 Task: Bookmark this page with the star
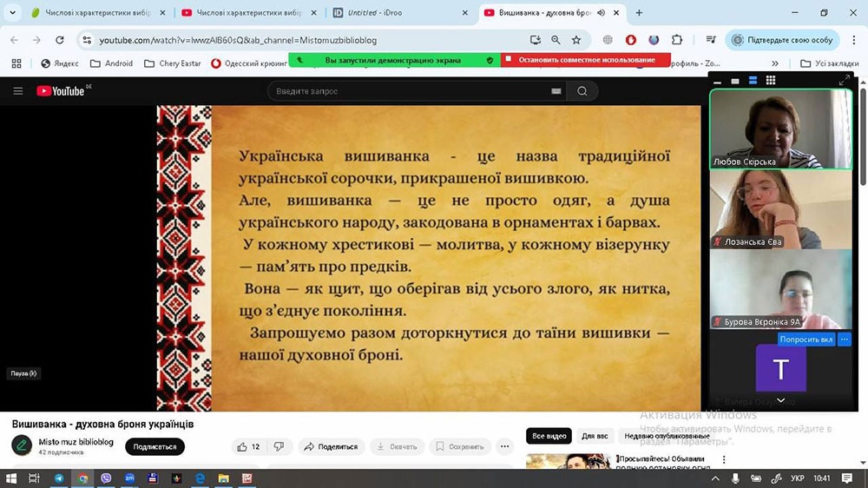576,40
